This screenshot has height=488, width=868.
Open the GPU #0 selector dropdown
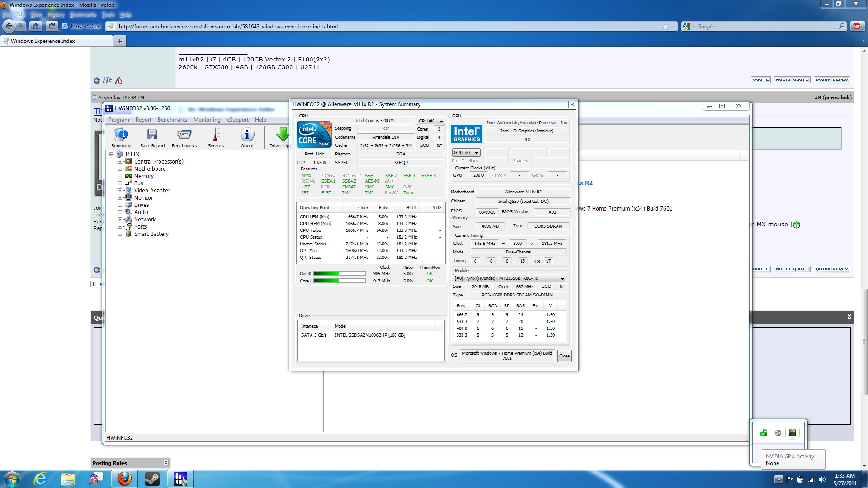click(466, 153)
